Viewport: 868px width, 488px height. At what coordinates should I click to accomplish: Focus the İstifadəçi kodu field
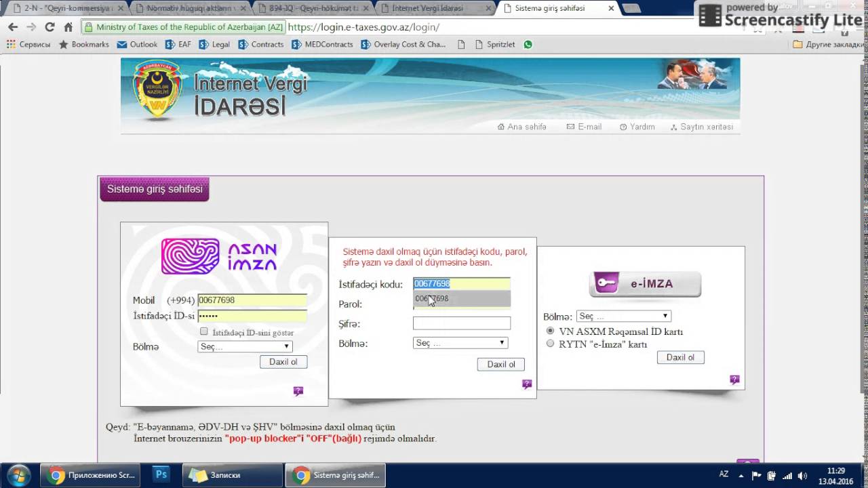point(462,284)
